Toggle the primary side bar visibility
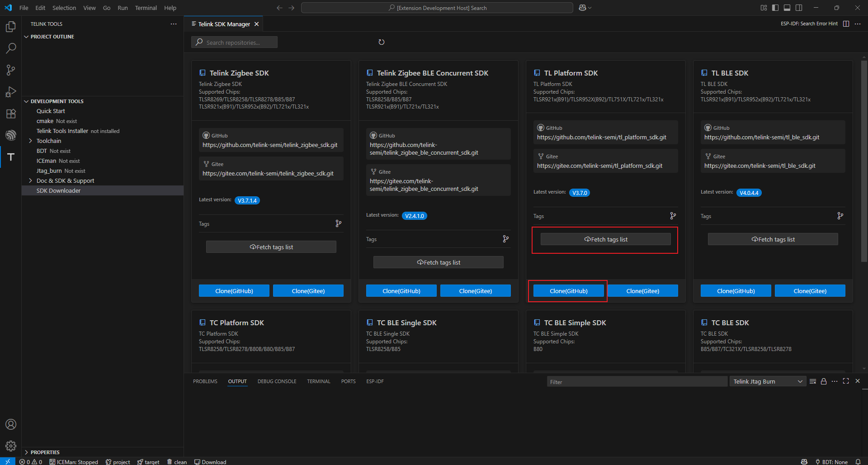868x465 pixels. coord(775,8)
